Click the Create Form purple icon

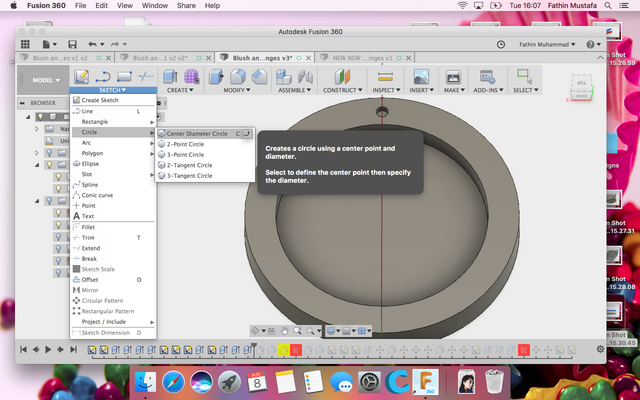191,76
